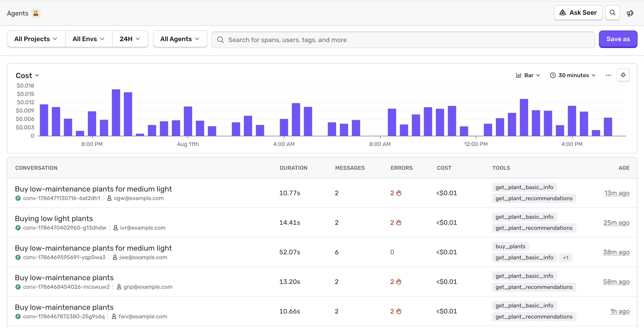The width and height of the screenshot is (644, 328).
Task: Click get_plant_basic_info tag in 1h ago row
Action: [x=524, y=306]
